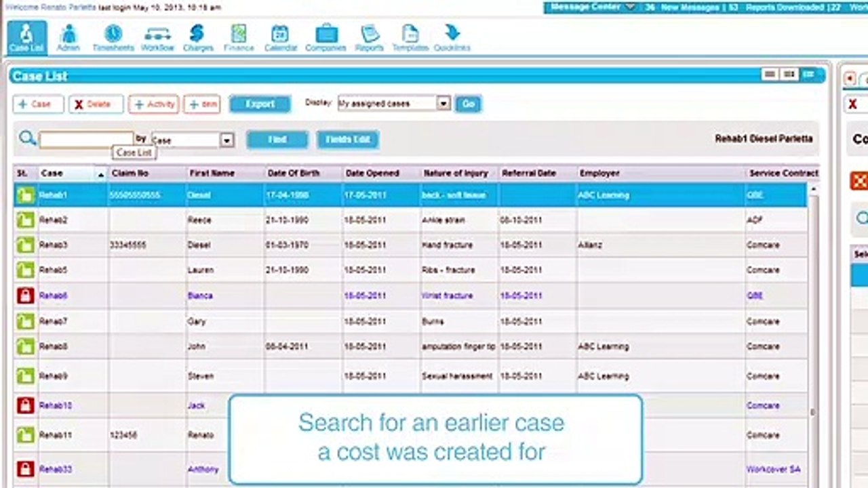The image size is (868, 488).
Task: Click the green status icon for Rehab11
Action: pos(25,434)
